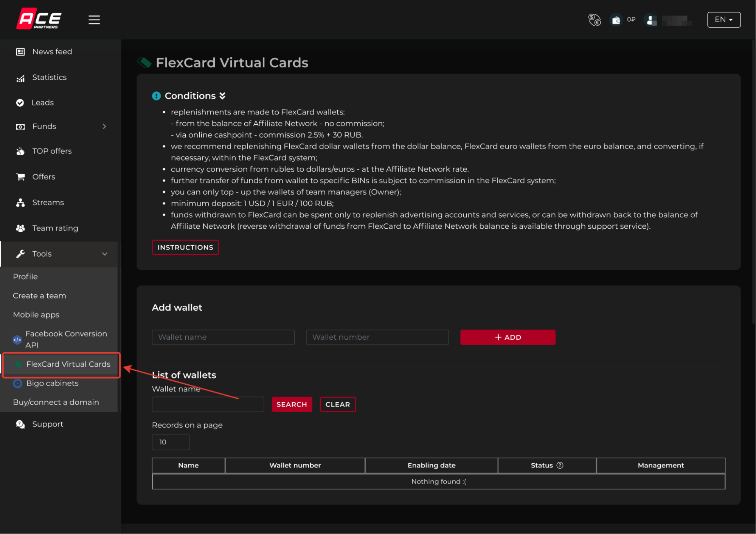This screenshot has height=534, width=756.
Task: Click the Name column header
Action: (188, 466)
